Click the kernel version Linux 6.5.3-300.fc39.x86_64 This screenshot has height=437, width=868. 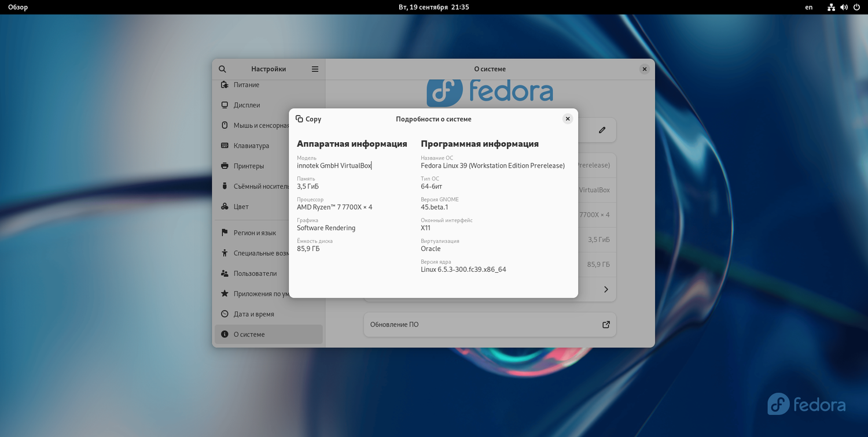coord(464,269)
